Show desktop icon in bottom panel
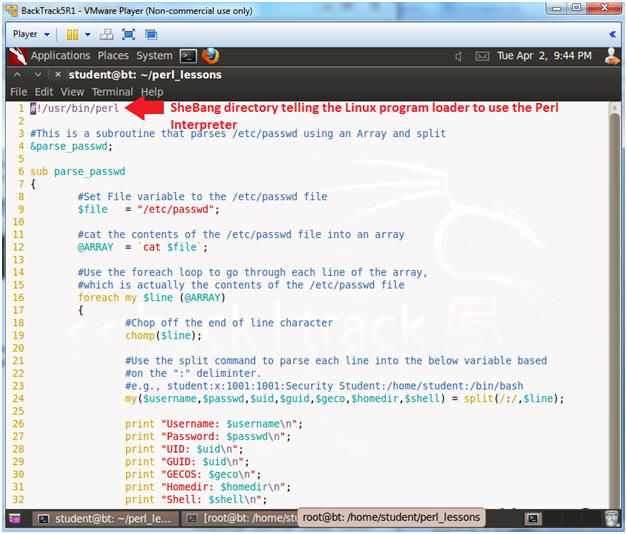This screenshot has height=534, width=627. [15, 519]
